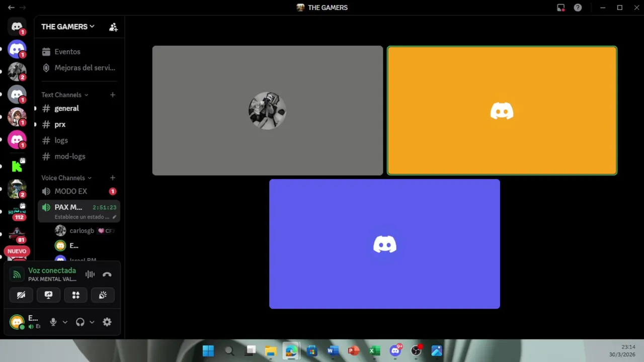Open Windows taskbar search

229,350
